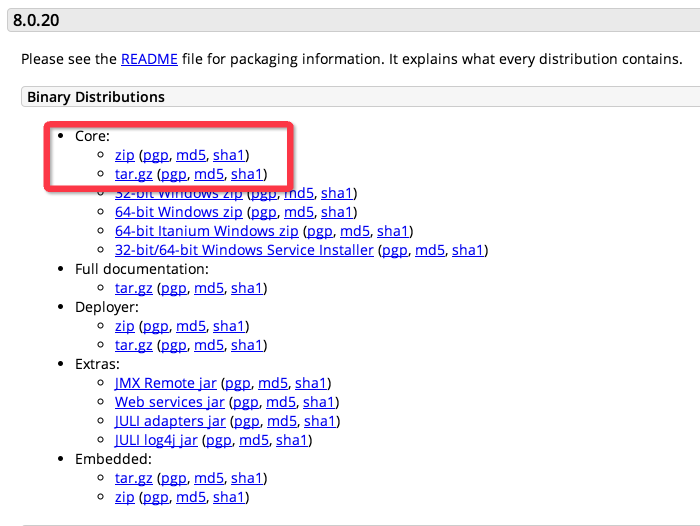Download the JMX Remote jar
Viewport: 700px width, 526px height.
tap(166, 383)
